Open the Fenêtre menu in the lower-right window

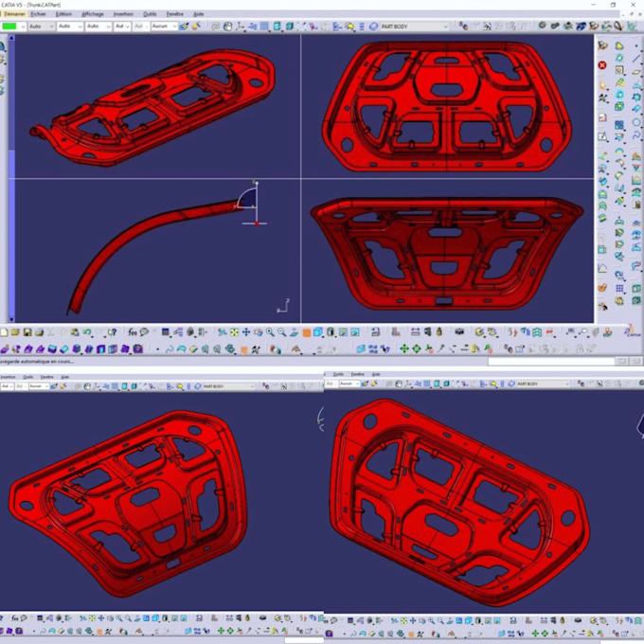coord(357,374)
